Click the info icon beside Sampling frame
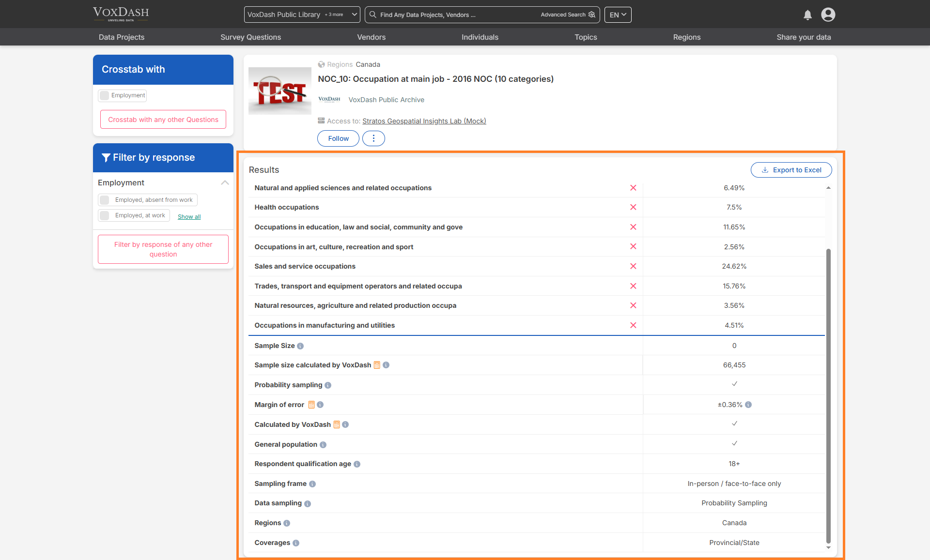This screenshot has height=560, width=930. (312, 484)
